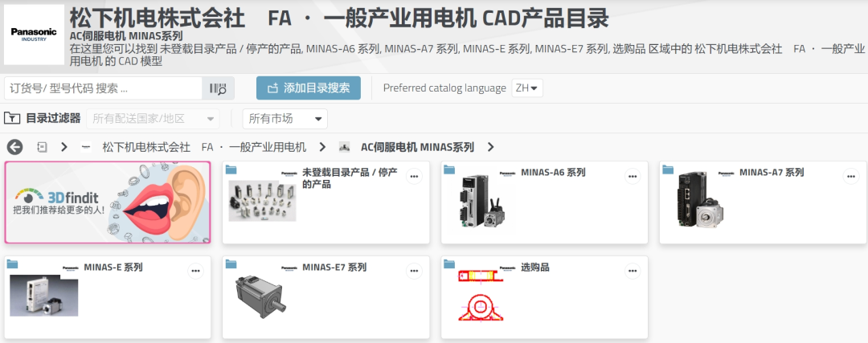This screenshot has height=343, width=868.
Task: Expand chevron after AC伺服电机 MINAS系列
Action: [490, 147]
